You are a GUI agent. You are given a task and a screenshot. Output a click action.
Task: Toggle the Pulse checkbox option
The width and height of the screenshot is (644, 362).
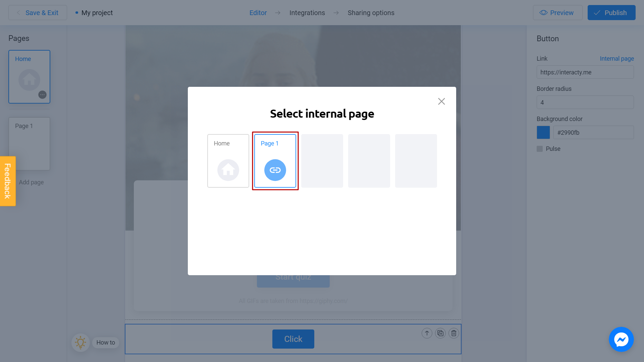pyautogui.click(x=540, y=148)
